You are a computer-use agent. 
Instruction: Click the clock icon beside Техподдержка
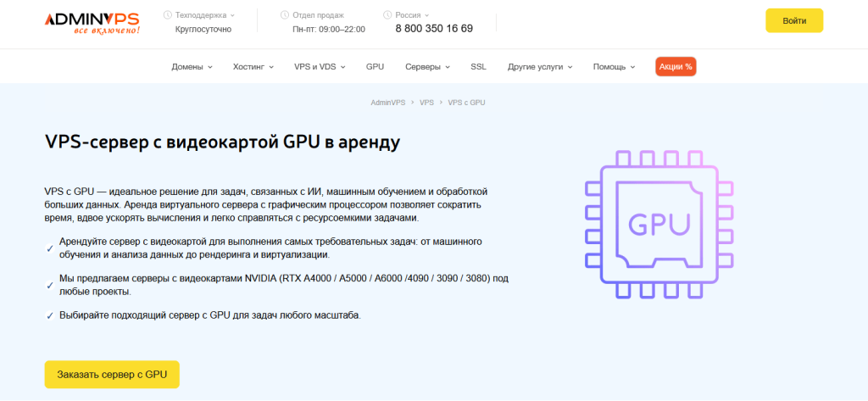coord(167,15)
